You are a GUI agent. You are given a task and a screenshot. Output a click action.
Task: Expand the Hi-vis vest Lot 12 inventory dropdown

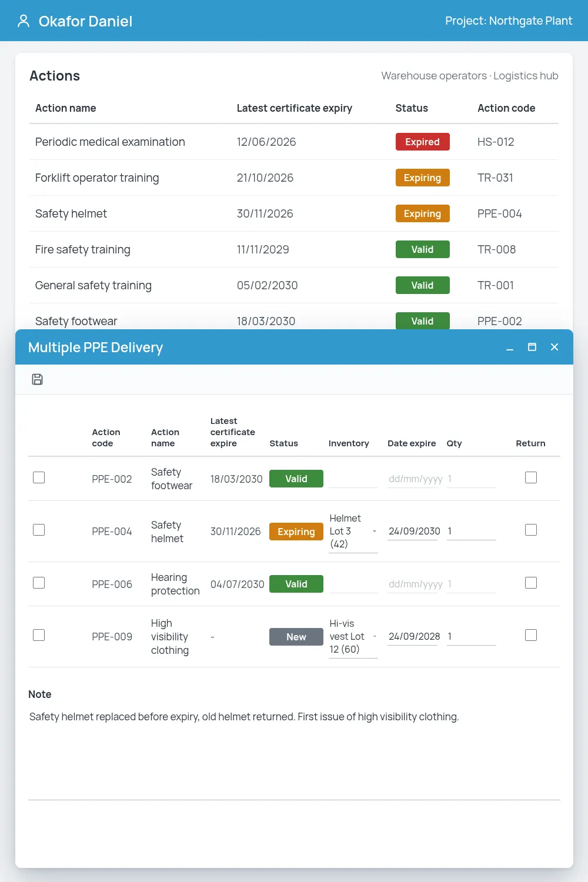(x=353, y=637)
